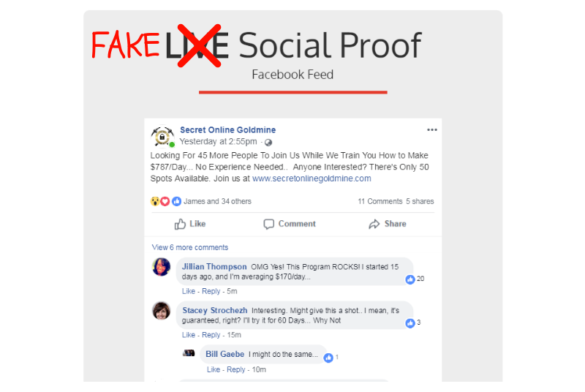585x392 pixels.
Task: Click the like count icon on Stacey's comment
Action: [x=410, y=323]
